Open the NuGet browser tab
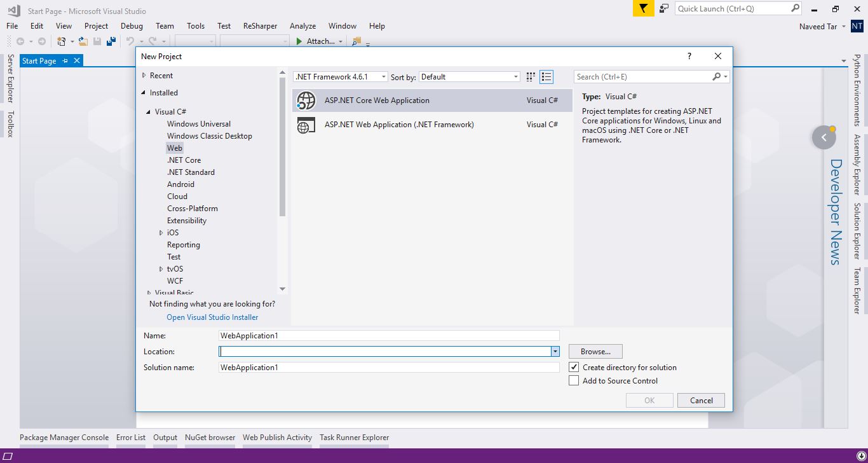 point(210,438)
